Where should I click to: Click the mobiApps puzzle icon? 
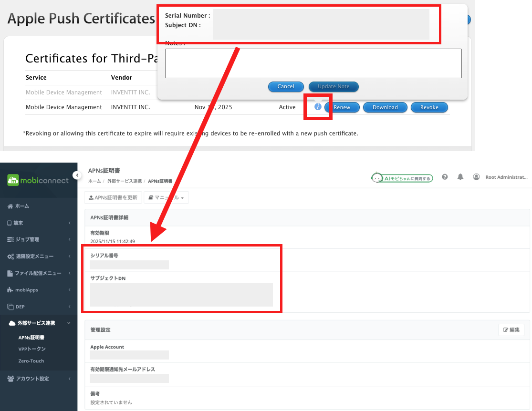[10, 290]
